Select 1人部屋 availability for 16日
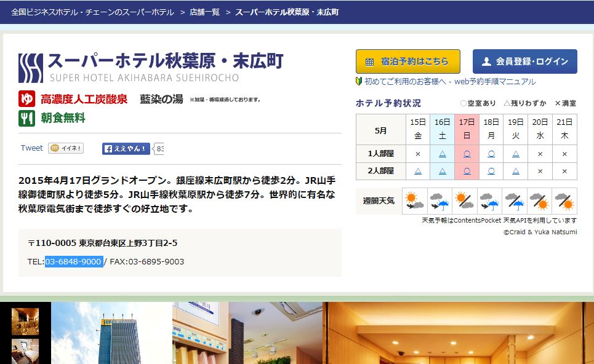Image resolution: width=594 pixels, height=364 pixels. click(442, 154)
